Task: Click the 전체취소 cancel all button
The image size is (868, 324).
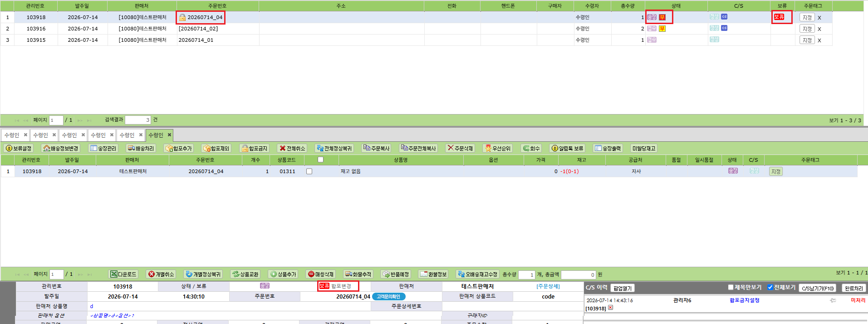Action: 292,148
